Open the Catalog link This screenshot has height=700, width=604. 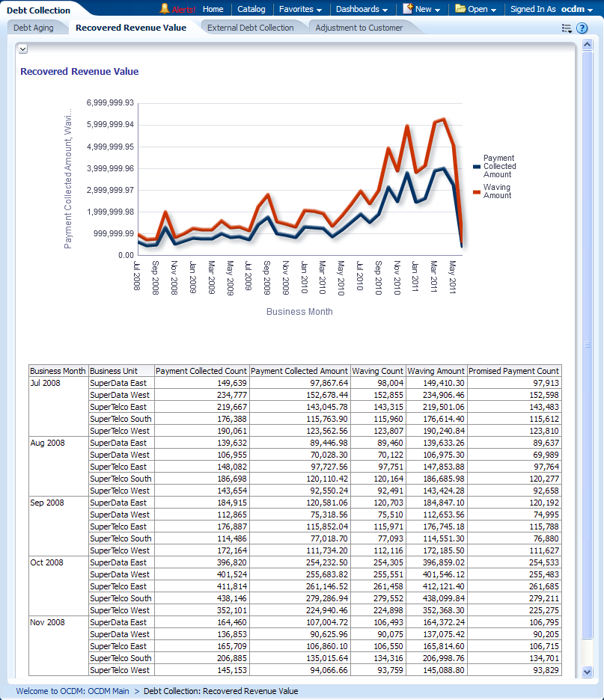click(x=251, y=9)
